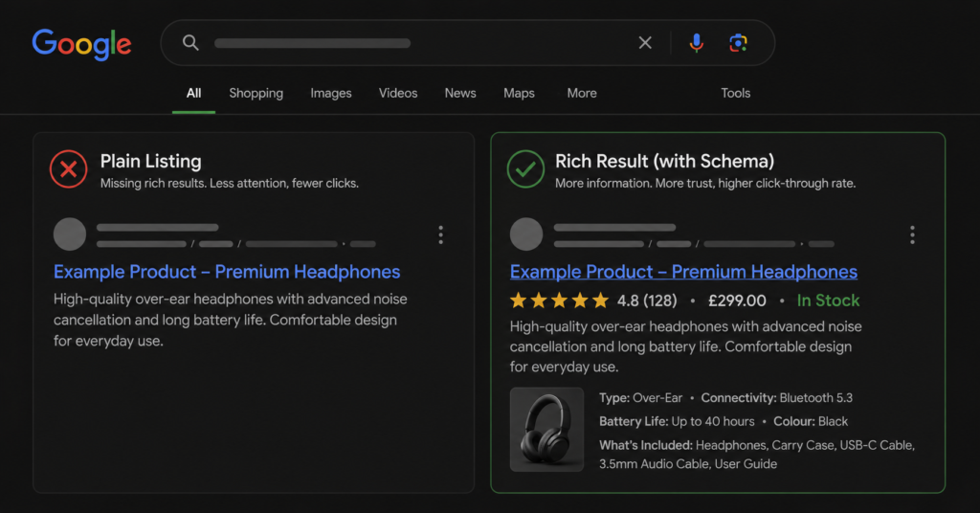
Task: Open options menu for Rich Result listing
Action: point(912,234)
